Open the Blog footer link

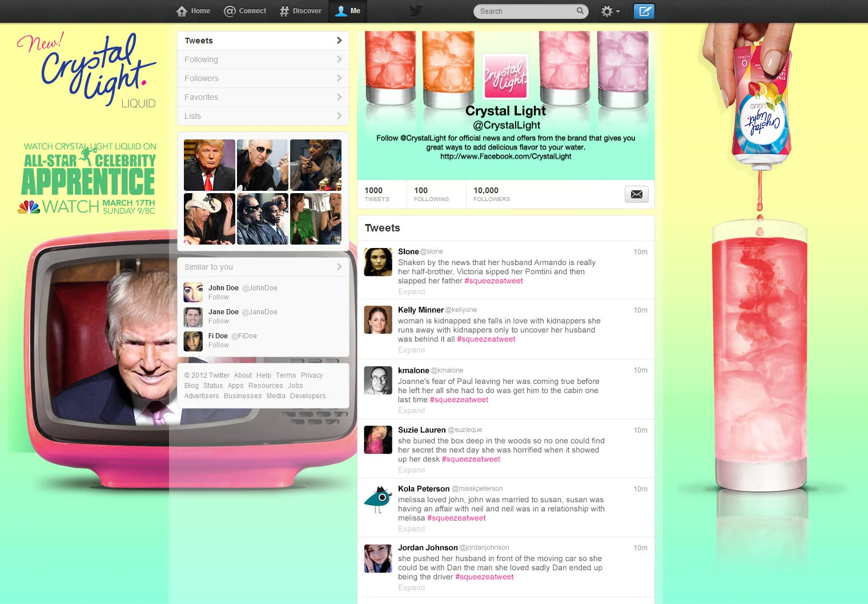coord(191,386)
